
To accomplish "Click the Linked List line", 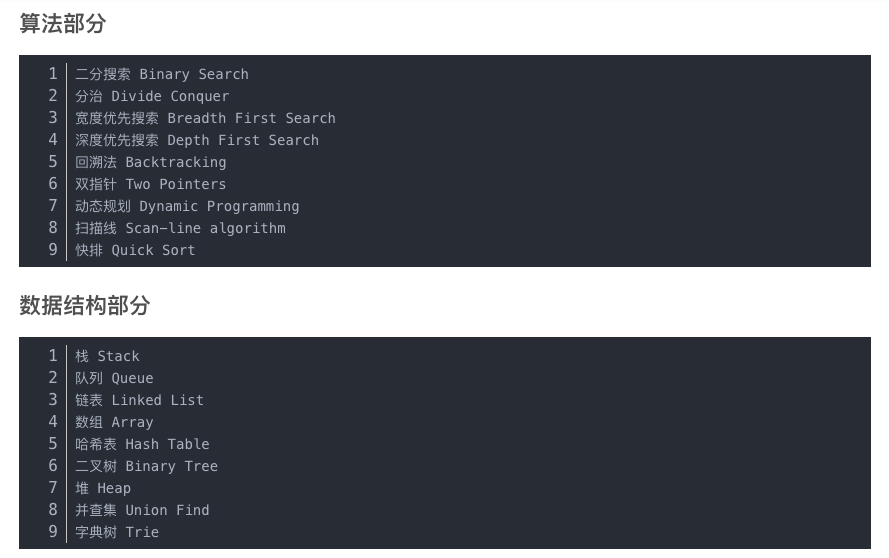I will [x=139, y=400].
